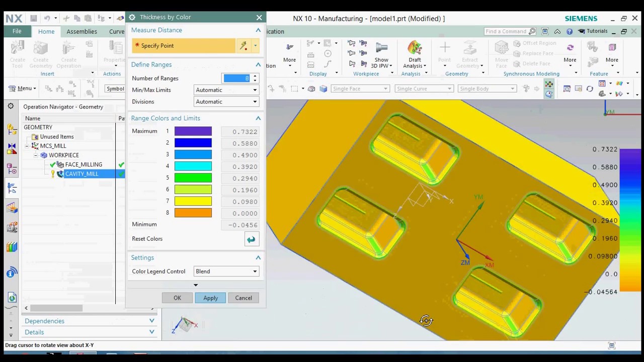This screenshot has height=362, width=644.
Task: Toggle the highlighted selection filter button
Action: click(549, 84)
